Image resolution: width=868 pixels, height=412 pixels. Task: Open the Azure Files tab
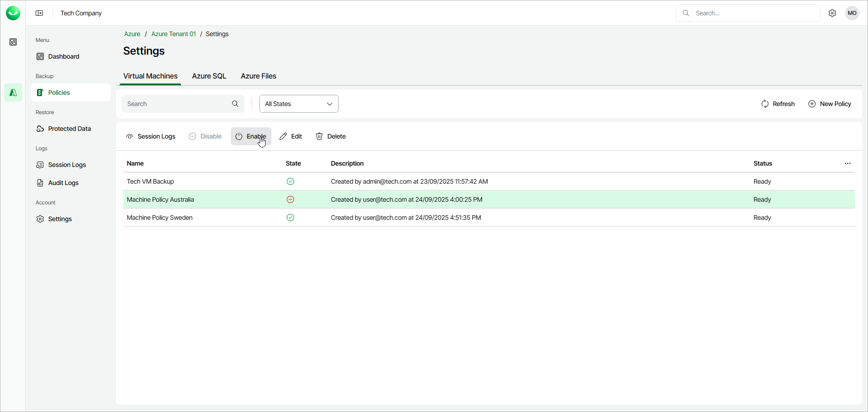258,76
